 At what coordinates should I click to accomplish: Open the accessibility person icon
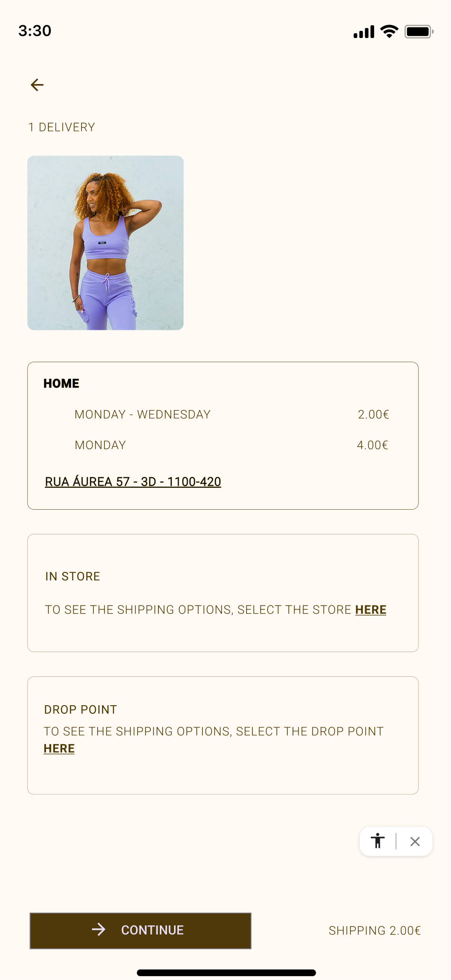378,841
